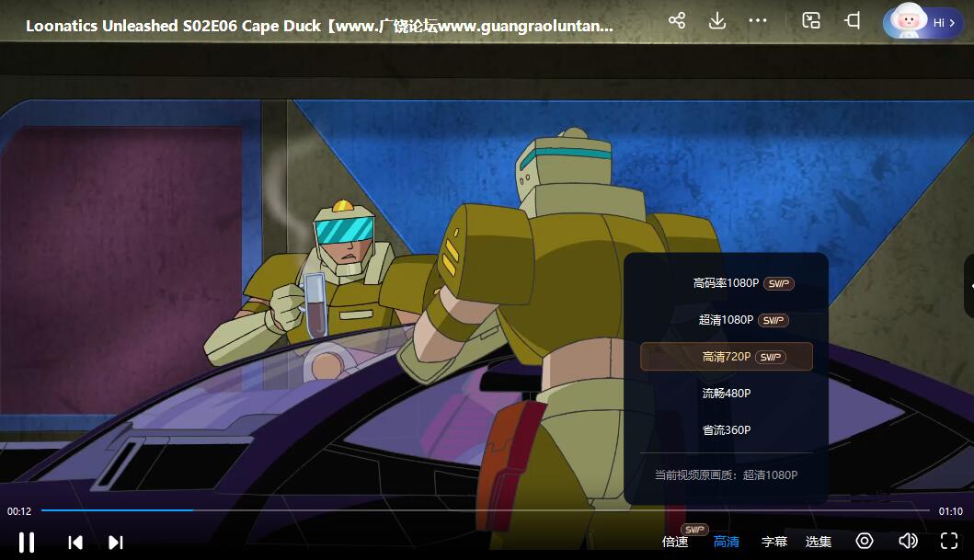The image size is (974, 560).
Task: Select 流畅480P quality option
Action: pos(727,393)
